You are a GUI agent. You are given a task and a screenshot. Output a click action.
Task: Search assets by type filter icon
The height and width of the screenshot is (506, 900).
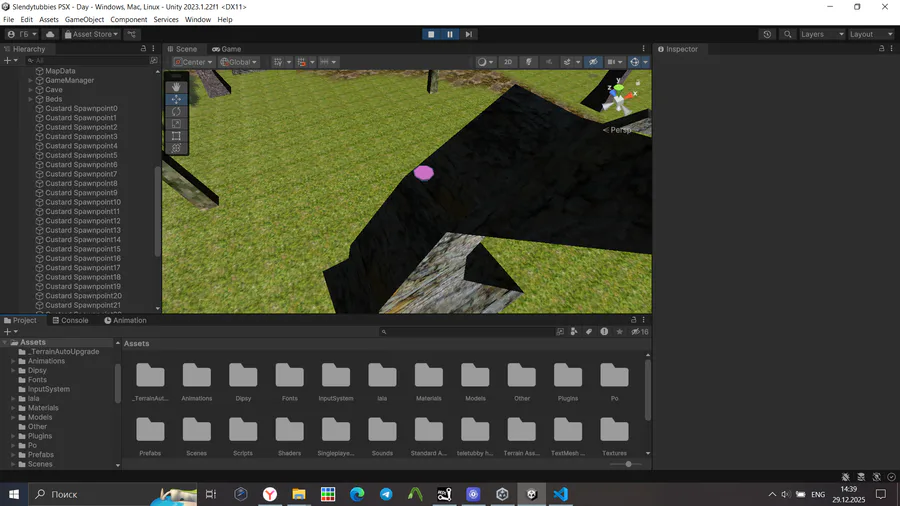click(573, 332)
